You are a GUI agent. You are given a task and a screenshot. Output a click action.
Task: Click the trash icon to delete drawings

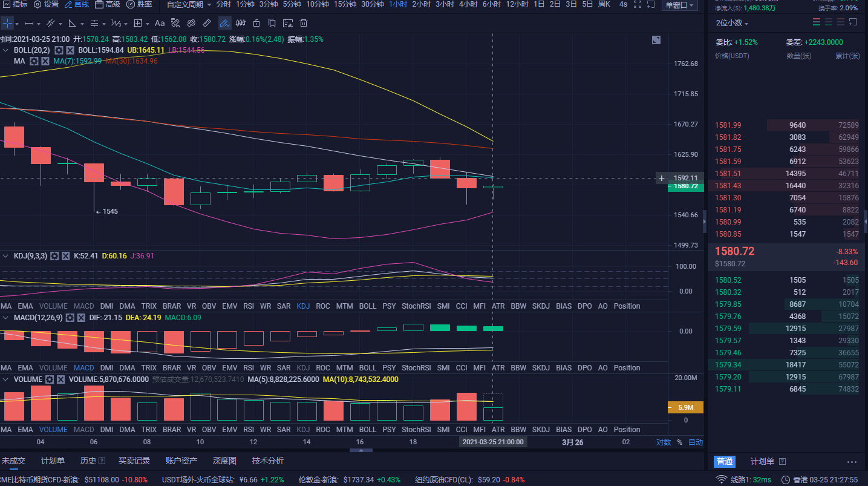304,24
